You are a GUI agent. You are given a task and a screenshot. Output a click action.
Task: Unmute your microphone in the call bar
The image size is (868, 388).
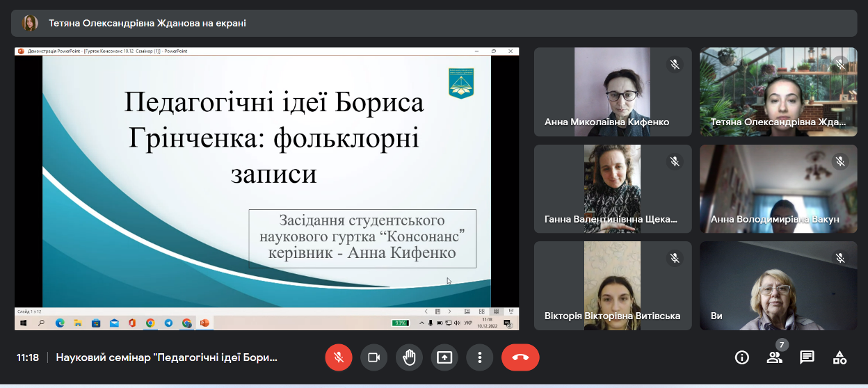pos(339,357)
